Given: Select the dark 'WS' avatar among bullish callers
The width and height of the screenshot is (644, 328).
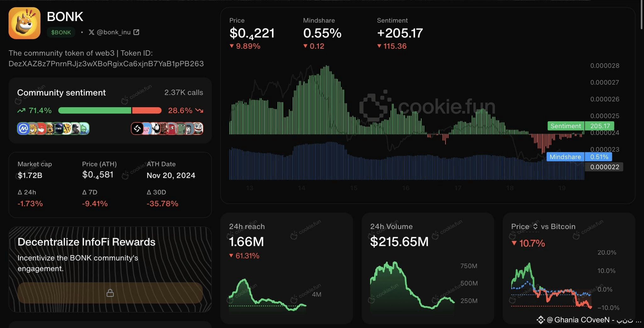Looking at the screenshot, I should 59,128.
